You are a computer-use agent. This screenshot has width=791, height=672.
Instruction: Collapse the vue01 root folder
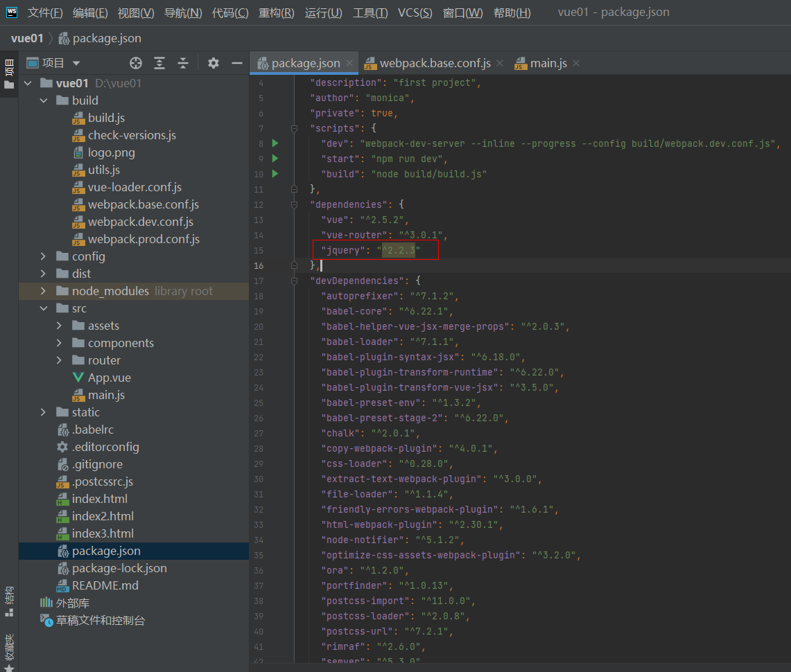[28, 83]
